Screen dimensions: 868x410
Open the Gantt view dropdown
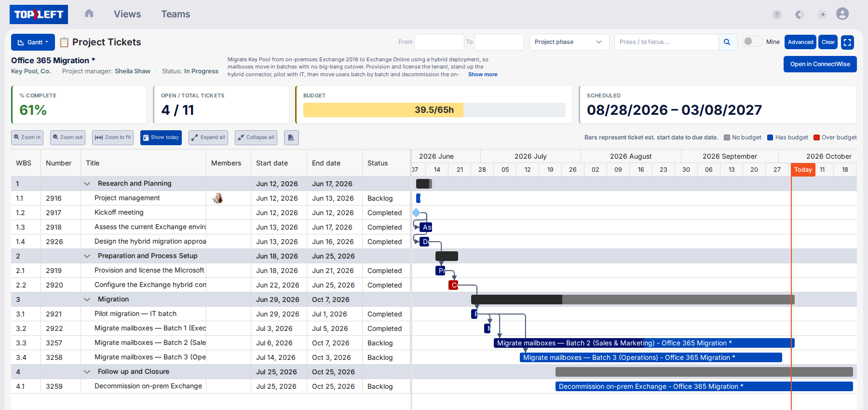pyautogui.click(x=33, y=42)
